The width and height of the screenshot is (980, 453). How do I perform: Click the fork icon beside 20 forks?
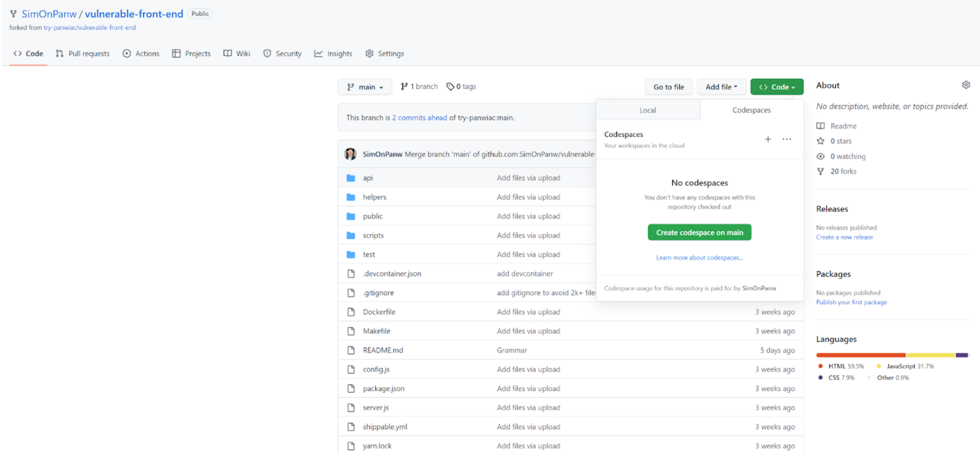(820, 172)
